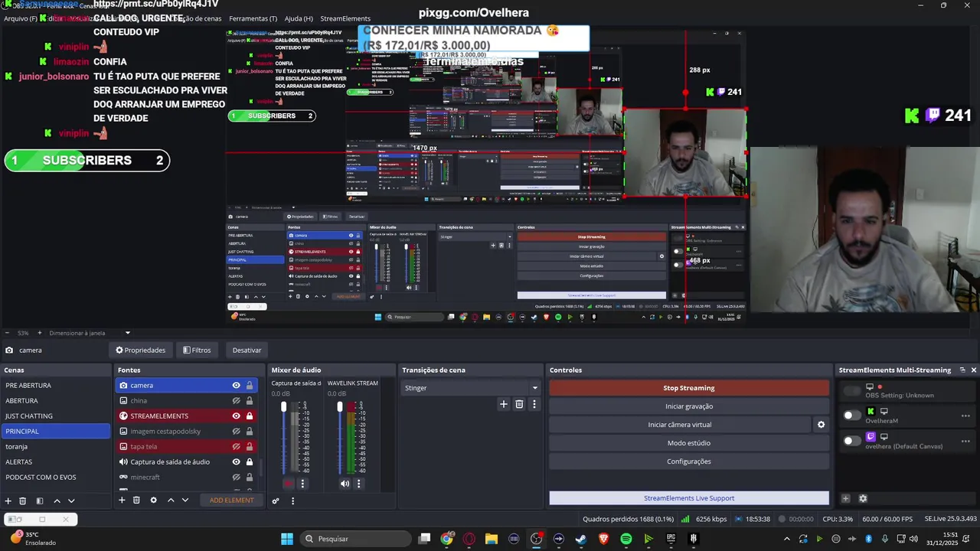Open Dimensionar à janela preview scaling dropdown

pos(90,333)
